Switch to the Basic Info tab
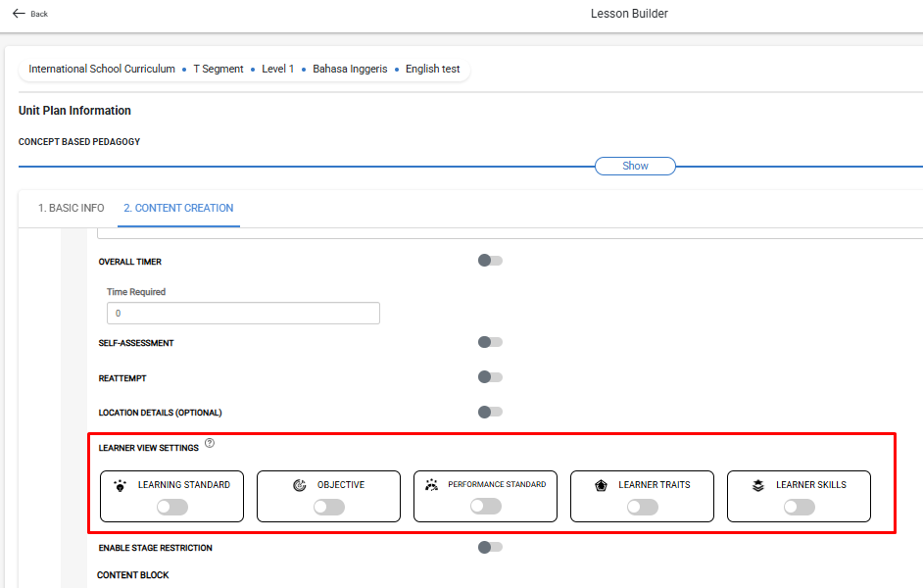Screen dimensions: 923x588 (72, 208)
